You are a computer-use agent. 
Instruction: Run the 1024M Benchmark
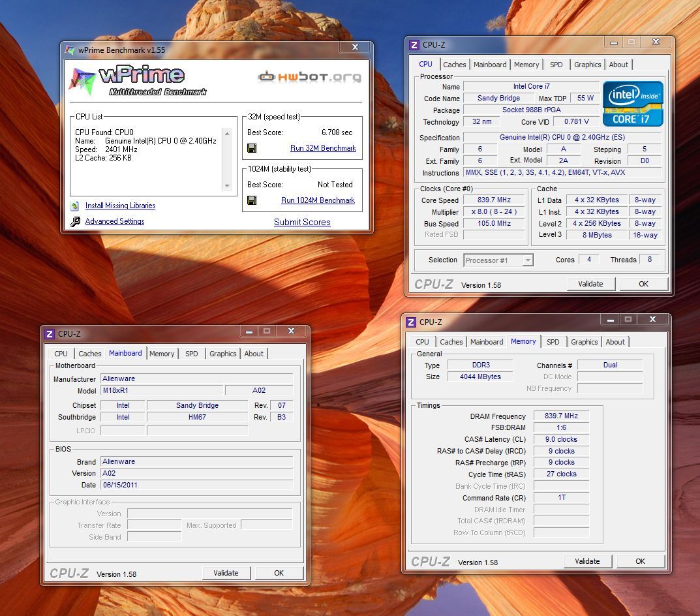(318, 200)
